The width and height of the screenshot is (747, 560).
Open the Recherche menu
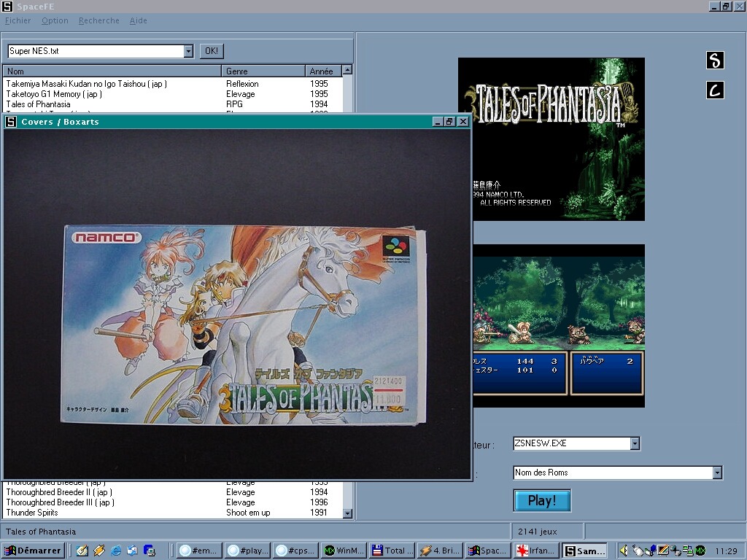click(99, 20)
